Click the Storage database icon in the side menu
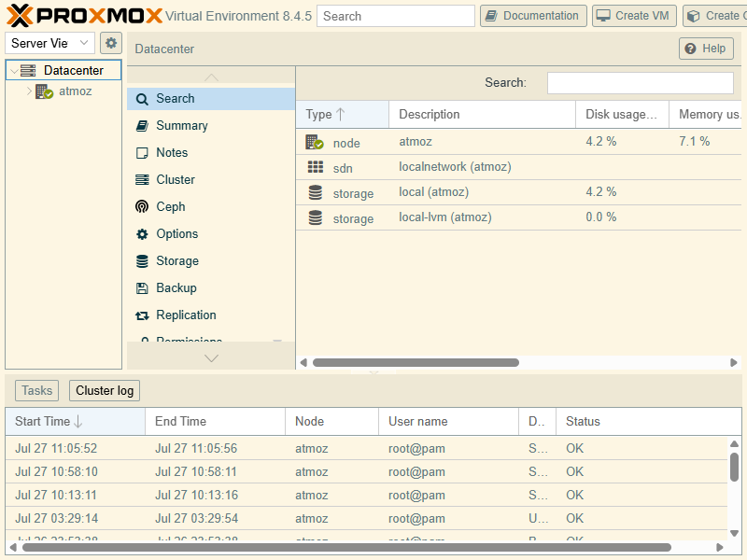747x560 pixels. pyautogui.click(x=142, y=261)
